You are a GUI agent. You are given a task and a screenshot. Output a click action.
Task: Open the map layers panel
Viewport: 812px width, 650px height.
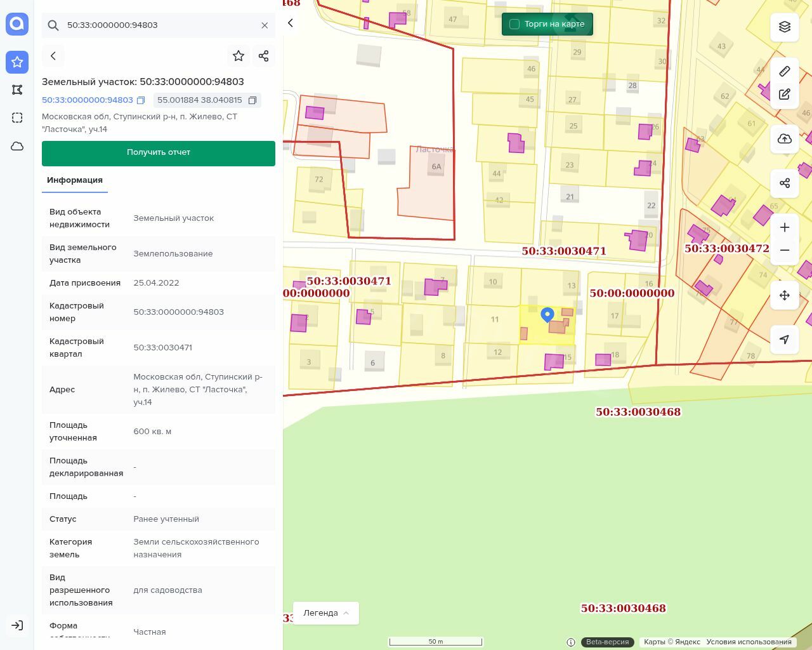click(784, 27)
